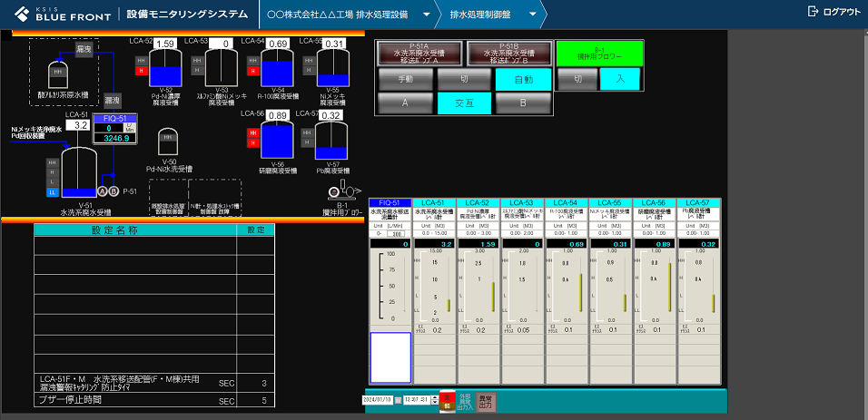
Task: Select the V-50 Pd-Ni rinse tank icon
Action: point(168,142)
